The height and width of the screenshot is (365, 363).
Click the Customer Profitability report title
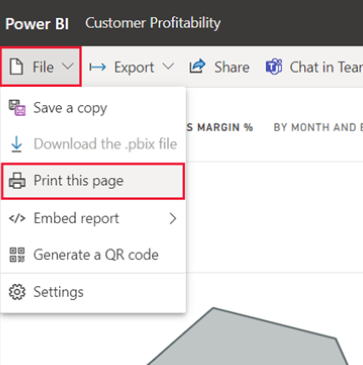153,23
